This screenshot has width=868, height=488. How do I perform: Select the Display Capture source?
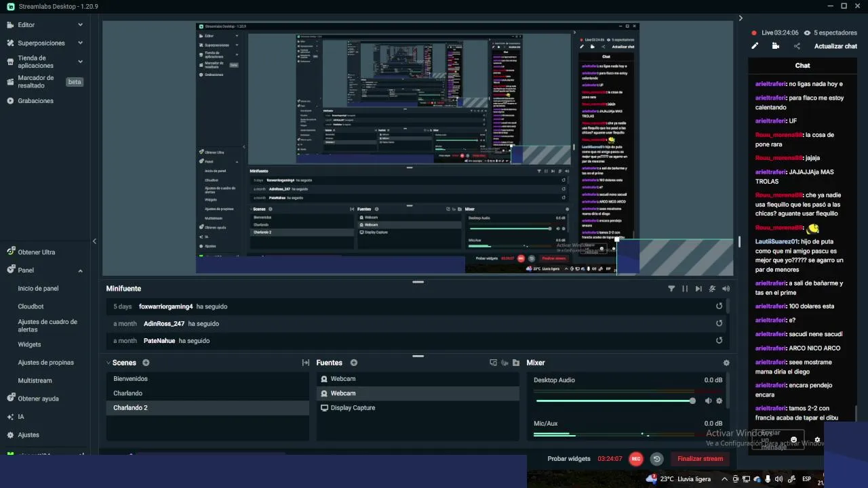pos(418,408)
